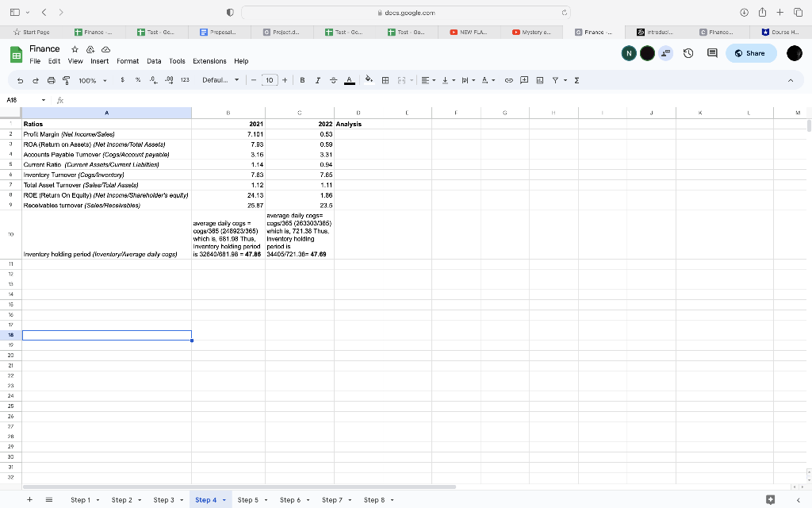Collapse the toolbar with the chevron
Image resolution: width=812 pixels, height=508 pixels.
pos(791,79)
